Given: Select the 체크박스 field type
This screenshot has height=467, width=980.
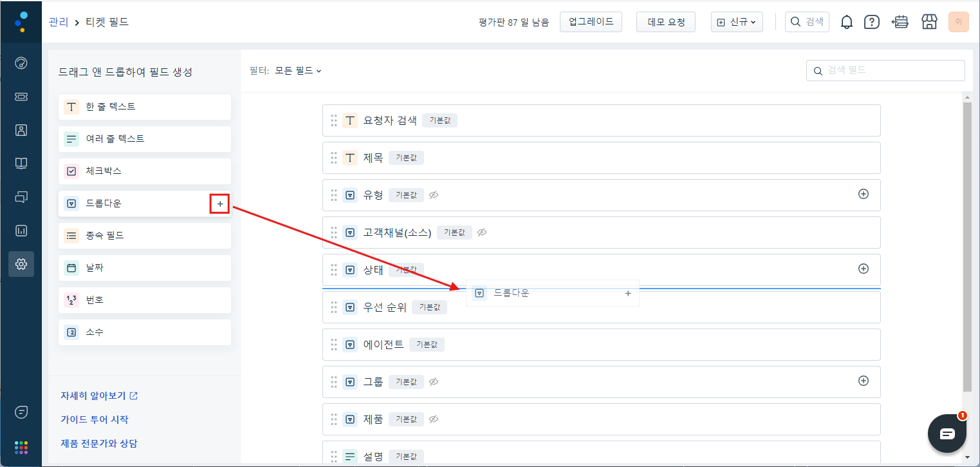Looking at the screenshot, I should coord(145,171).
